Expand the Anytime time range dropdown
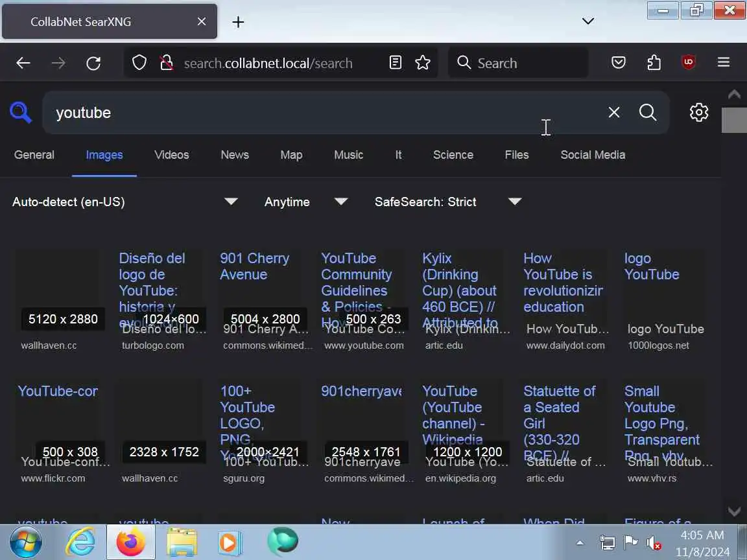 pyautogui.click(x=306, y=202)
